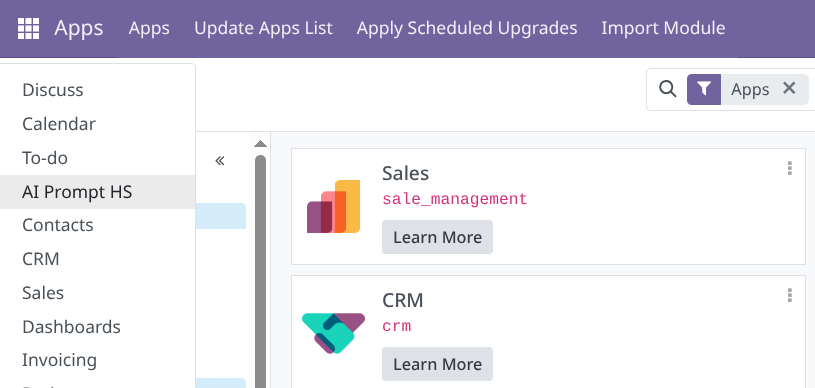Learn More about the CRM app
Image resolution: width=815 pixels, height=388 pixels.
click(x=437, y=364)
